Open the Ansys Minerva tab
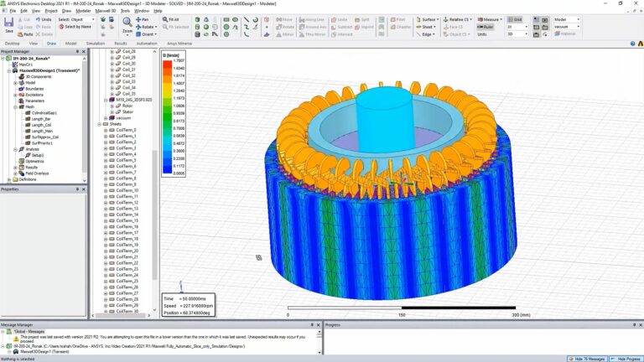This screenshot has width=644, height=362. [179, 43]
